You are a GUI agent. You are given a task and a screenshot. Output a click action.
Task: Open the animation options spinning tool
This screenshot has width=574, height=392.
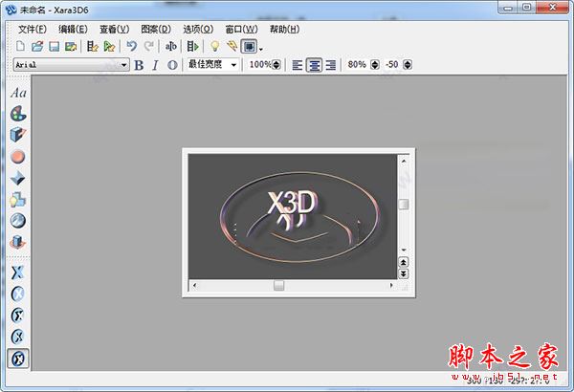pos(18,242)
